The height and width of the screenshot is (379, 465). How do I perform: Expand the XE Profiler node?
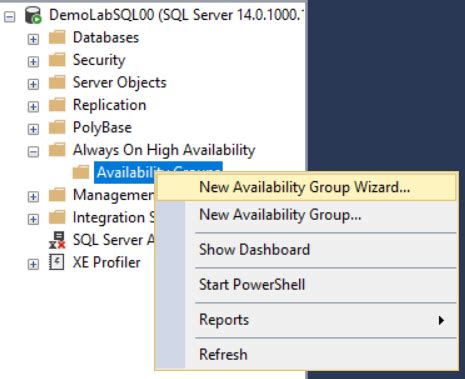33,264
